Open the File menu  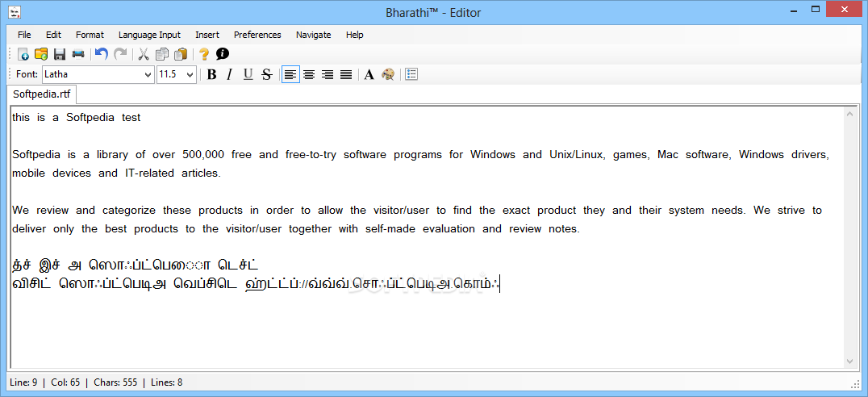(x=24, y=35)
